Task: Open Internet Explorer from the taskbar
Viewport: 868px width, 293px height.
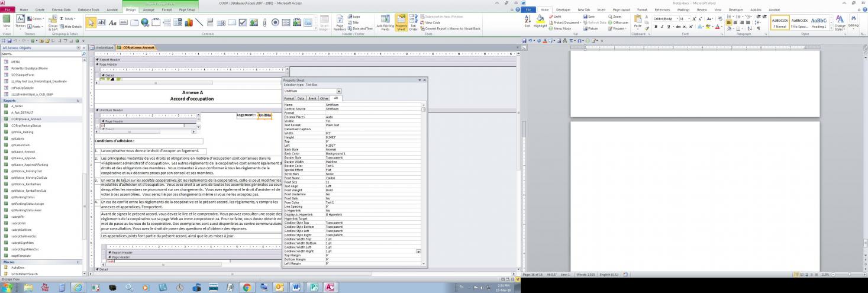Action: [78, 287]
